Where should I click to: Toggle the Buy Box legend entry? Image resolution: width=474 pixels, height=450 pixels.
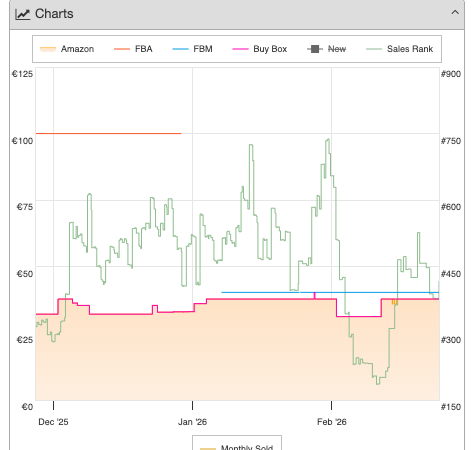pyautogui.click(x=259, y=49)
